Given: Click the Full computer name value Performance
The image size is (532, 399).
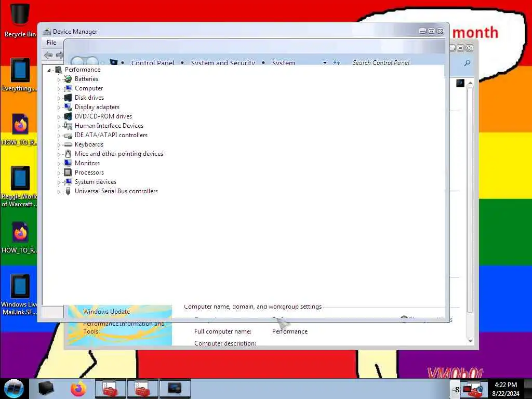Looking at the screenshot, I should click(x=290, y=331).
